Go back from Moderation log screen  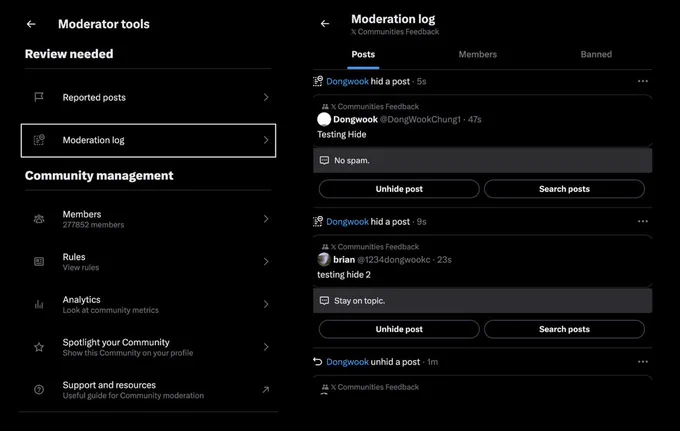[x=325, y=24]
